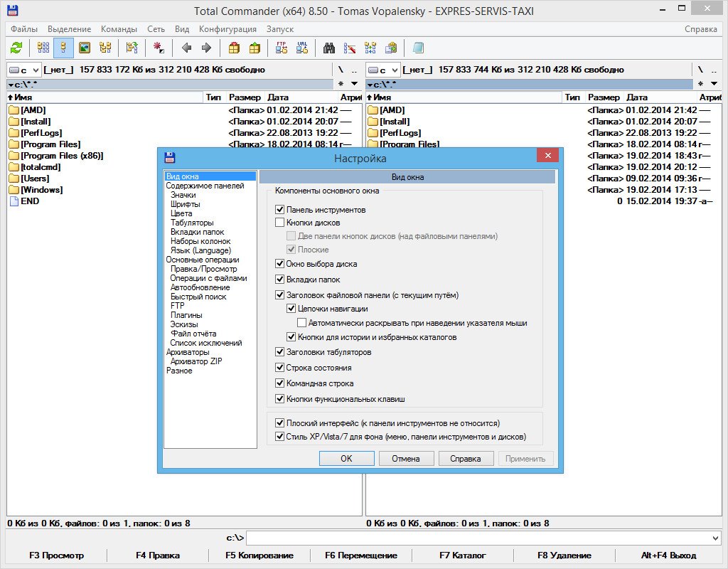728x569 pixels.
Task: Click the Справка button in the dialog
Action: tap(466, 459)
